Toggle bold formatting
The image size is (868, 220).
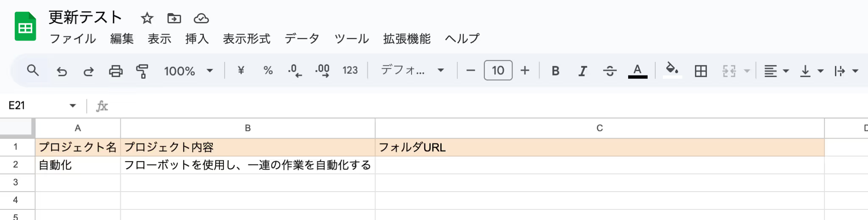pyautogui.click(x=555, y=71)
